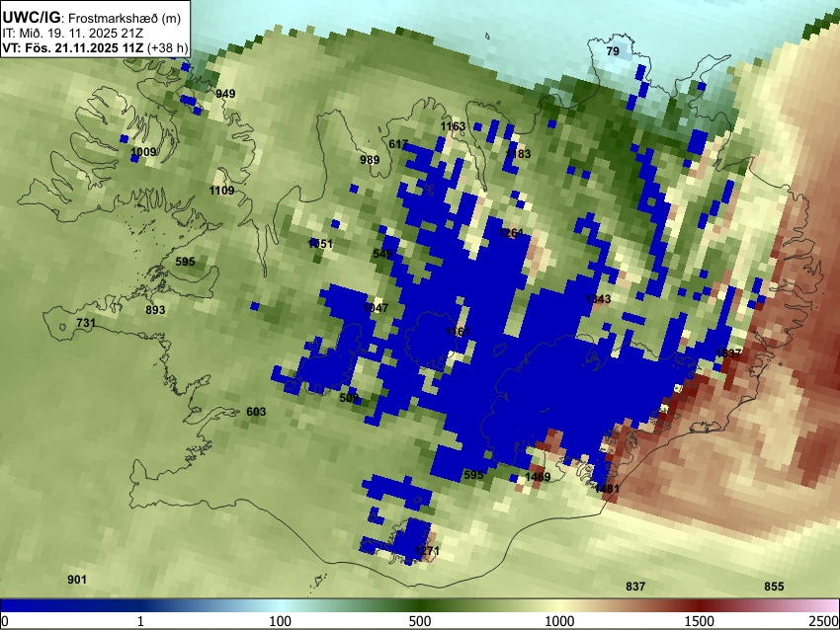This screenshot has height=630, width=840.
Task: Select the 1051 value label
Action: pos(320,244)
